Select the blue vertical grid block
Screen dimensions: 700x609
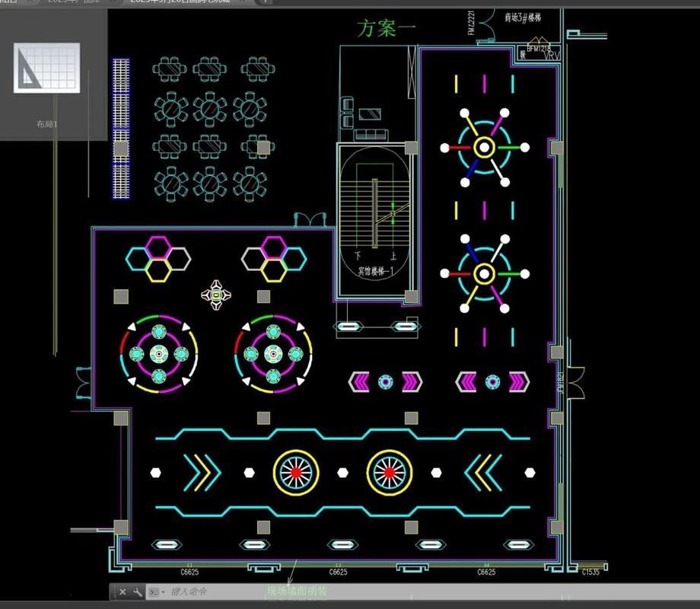tap(121, 128)
